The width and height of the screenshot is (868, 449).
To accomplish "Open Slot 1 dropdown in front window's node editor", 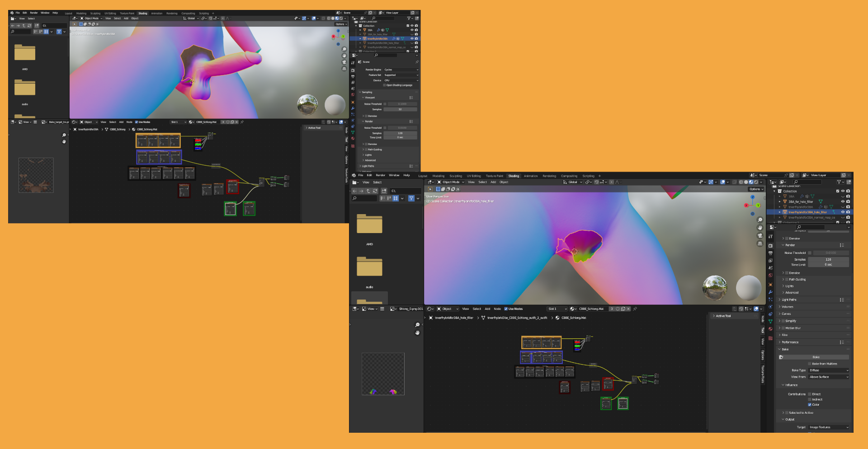I will coord(557,309).
